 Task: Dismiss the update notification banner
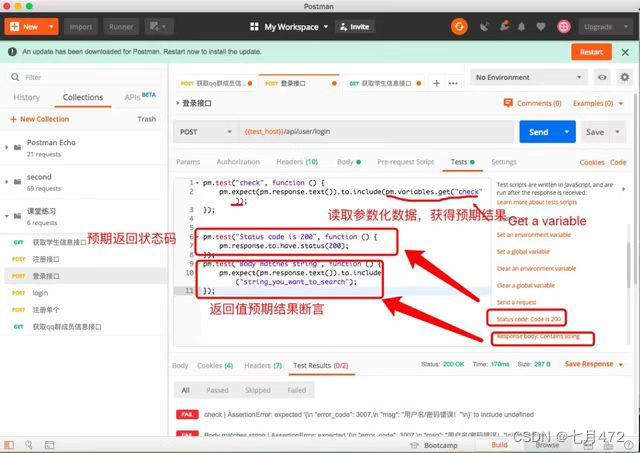coord(625,52)
